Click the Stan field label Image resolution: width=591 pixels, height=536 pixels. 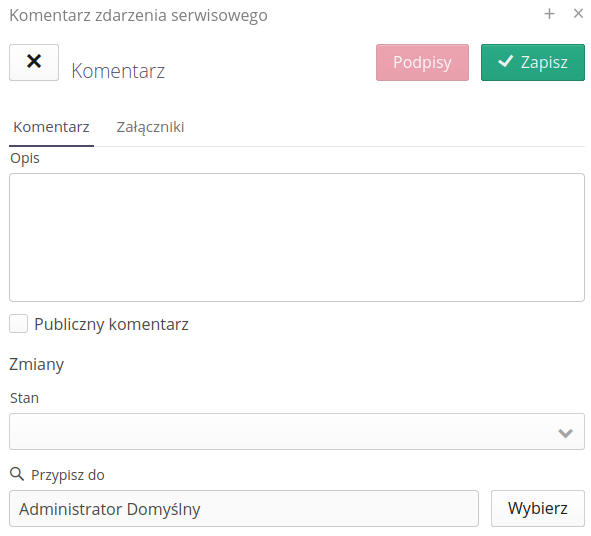coord(24,398)
